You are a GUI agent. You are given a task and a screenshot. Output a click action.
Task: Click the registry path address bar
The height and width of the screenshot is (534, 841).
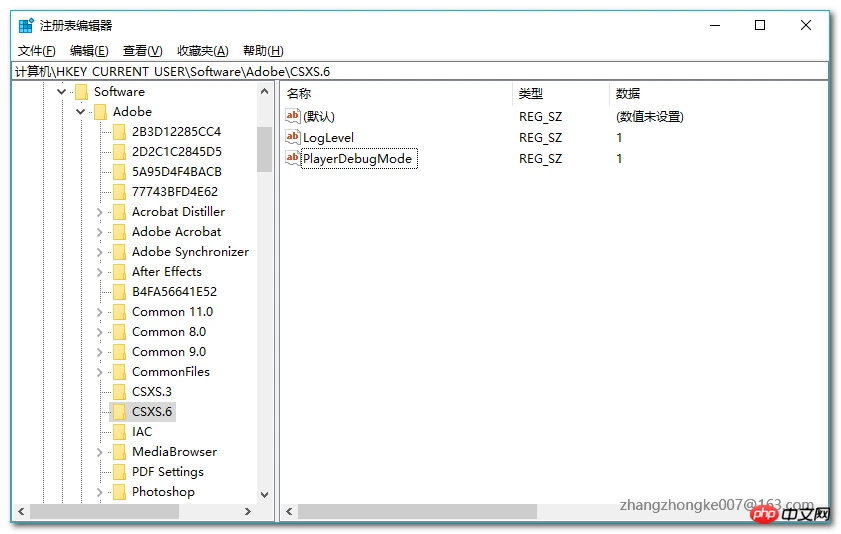point(420,71)
